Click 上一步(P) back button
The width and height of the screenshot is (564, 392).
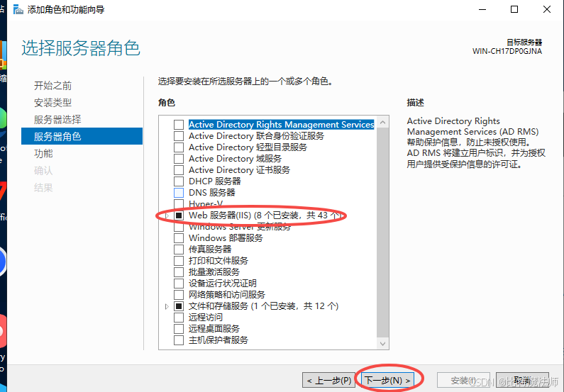pos(328,380)
